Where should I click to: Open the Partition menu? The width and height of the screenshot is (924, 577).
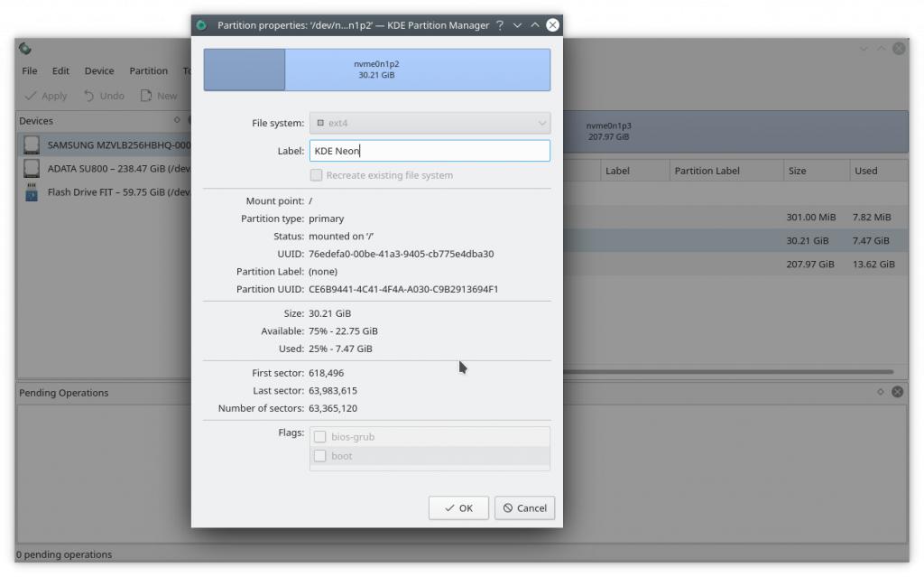pos(148,70)
